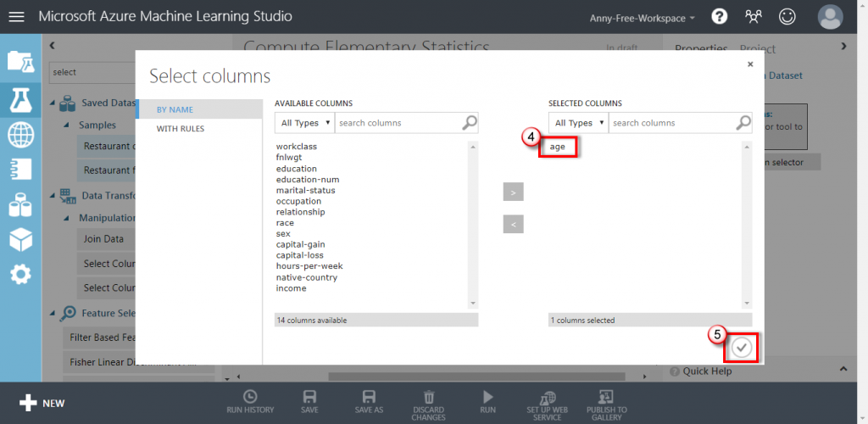868x424 pixels.
Task: Click the NEW plus button
Action: (42, 403)
